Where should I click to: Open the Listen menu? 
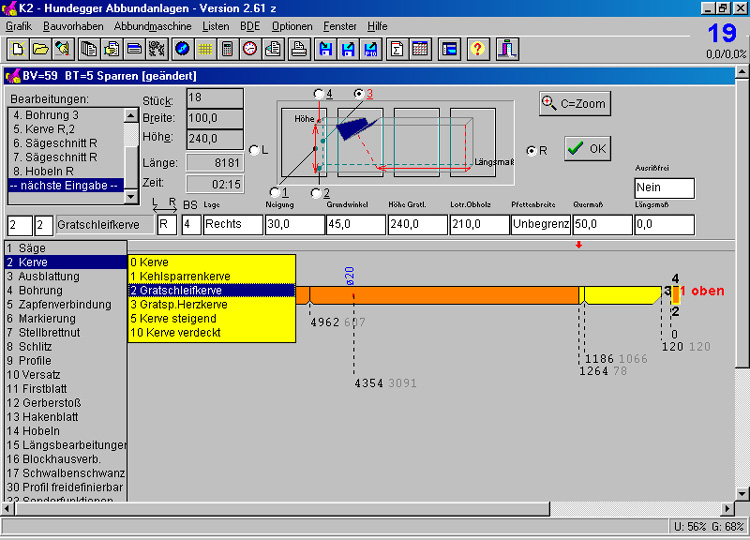215,26
